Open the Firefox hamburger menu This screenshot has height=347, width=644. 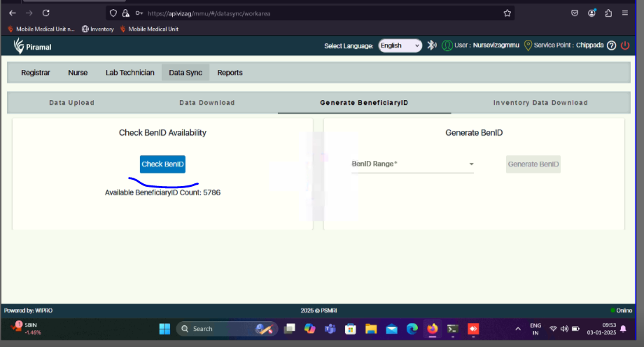click(x=626, y=13)
